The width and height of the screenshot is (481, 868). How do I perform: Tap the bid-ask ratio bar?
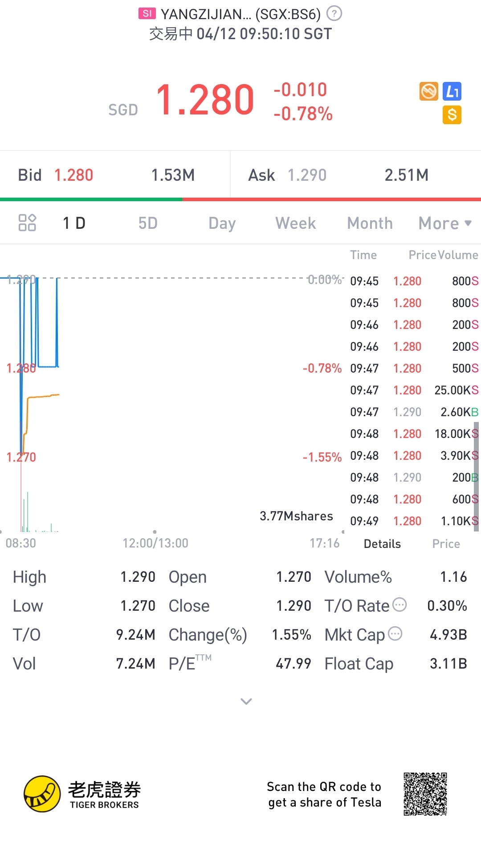coord(240,199)
